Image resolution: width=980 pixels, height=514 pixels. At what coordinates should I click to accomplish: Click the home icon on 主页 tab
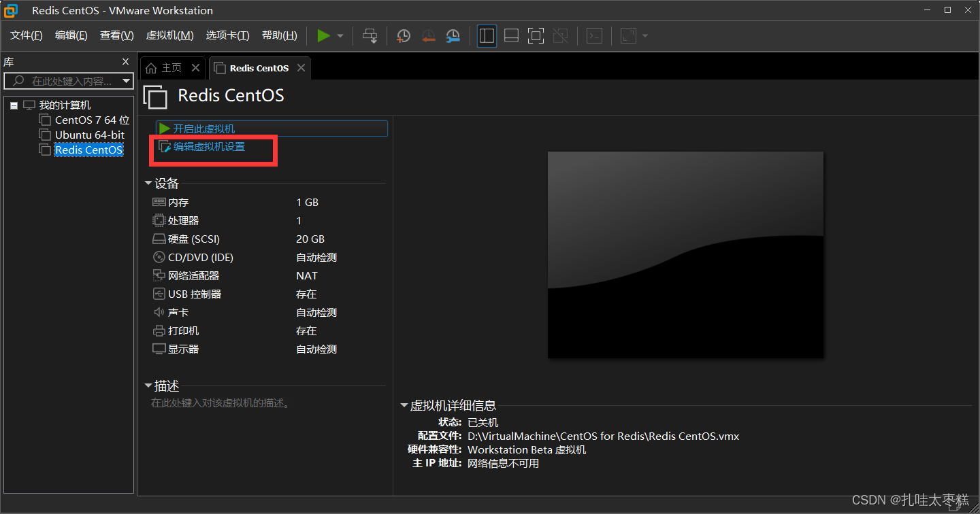pyautogui.click(x=151, y=68)
